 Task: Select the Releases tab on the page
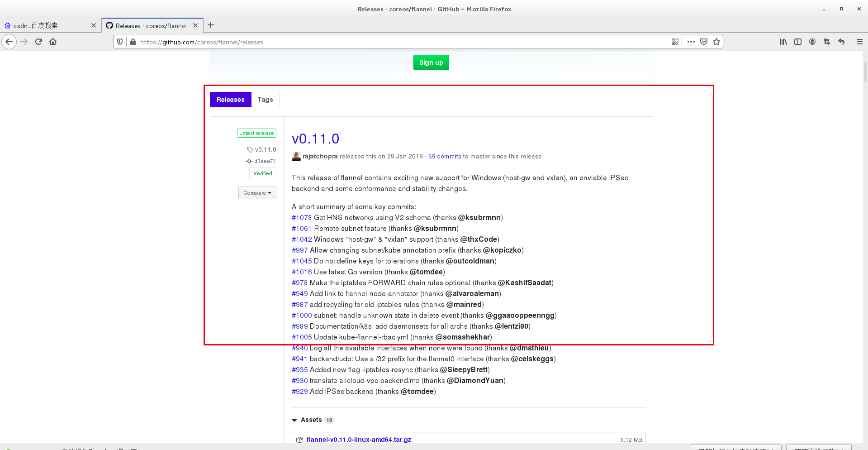pyautogui.click(x=230, y=100)
